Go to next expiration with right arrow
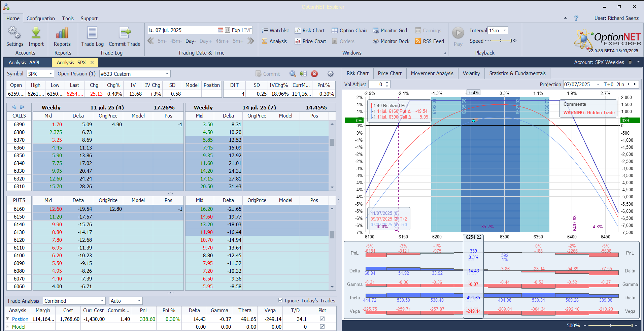644x331 pixels. tap(22, 107)
